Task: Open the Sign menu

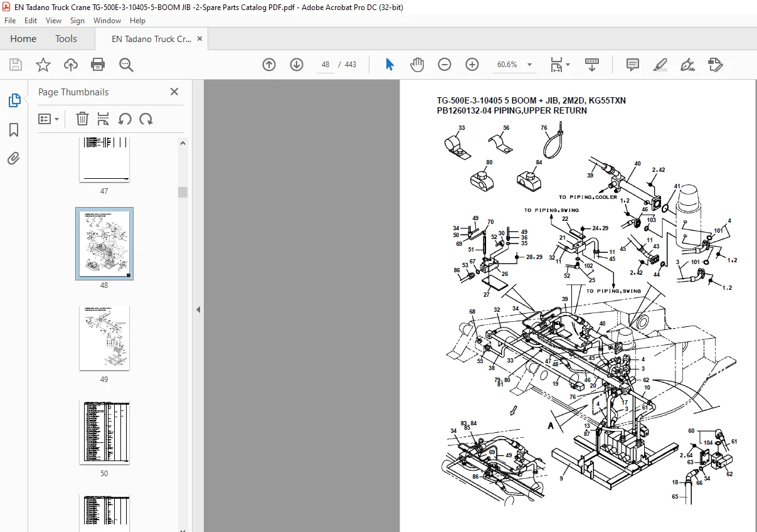Action: pos(77,21)
